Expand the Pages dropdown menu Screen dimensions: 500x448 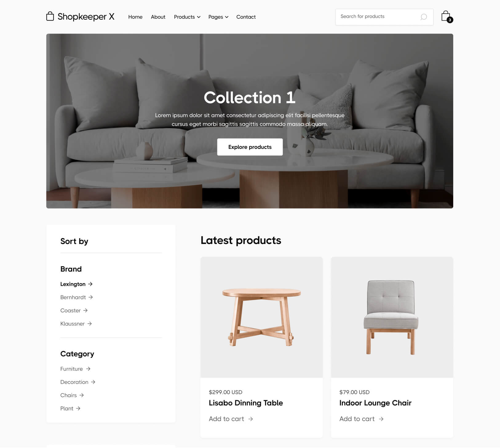[x=218, y=17]
